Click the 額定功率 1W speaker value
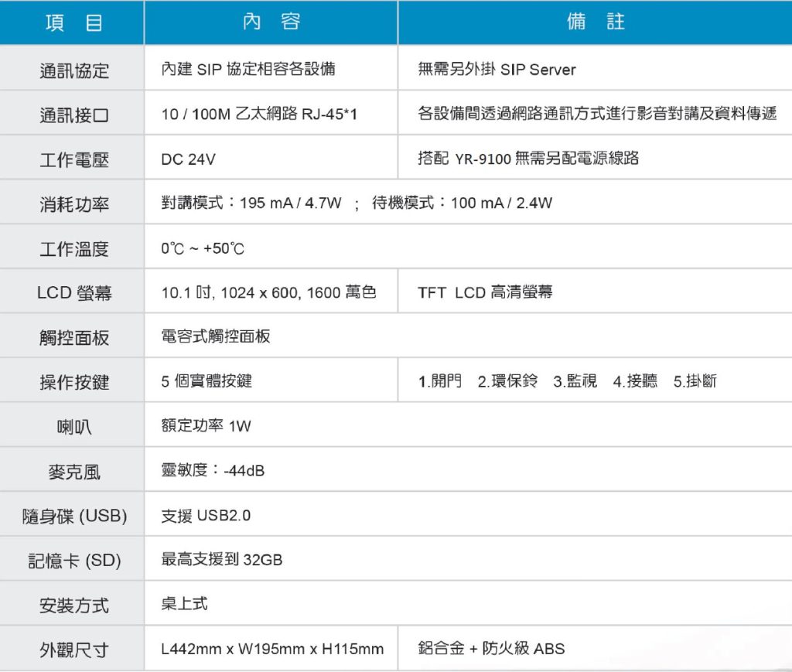This screenshot has width=792, height=672. click(x=206, y=426)
